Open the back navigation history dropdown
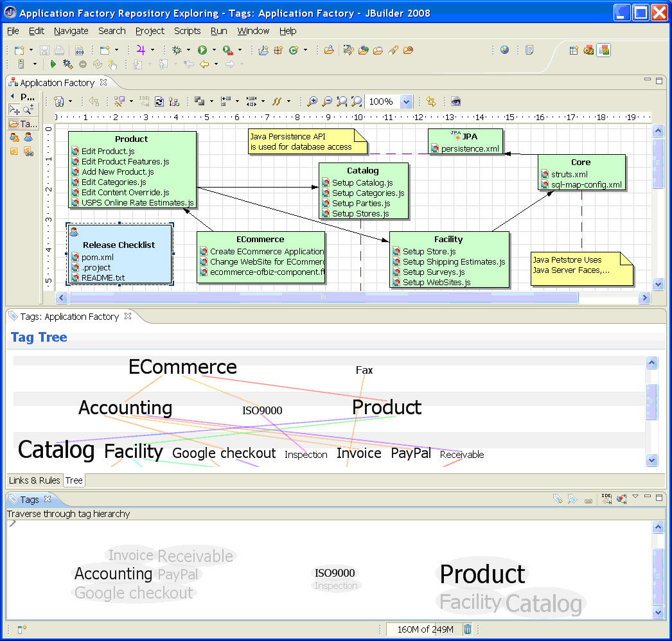 (x=216, y=64)
